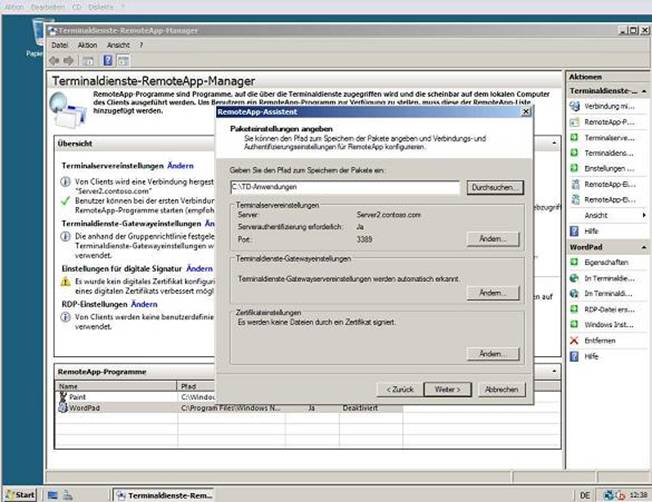Click Abbrechen in the assistant
The height and width of the screenshot is (502, 652).
point(501,390)
